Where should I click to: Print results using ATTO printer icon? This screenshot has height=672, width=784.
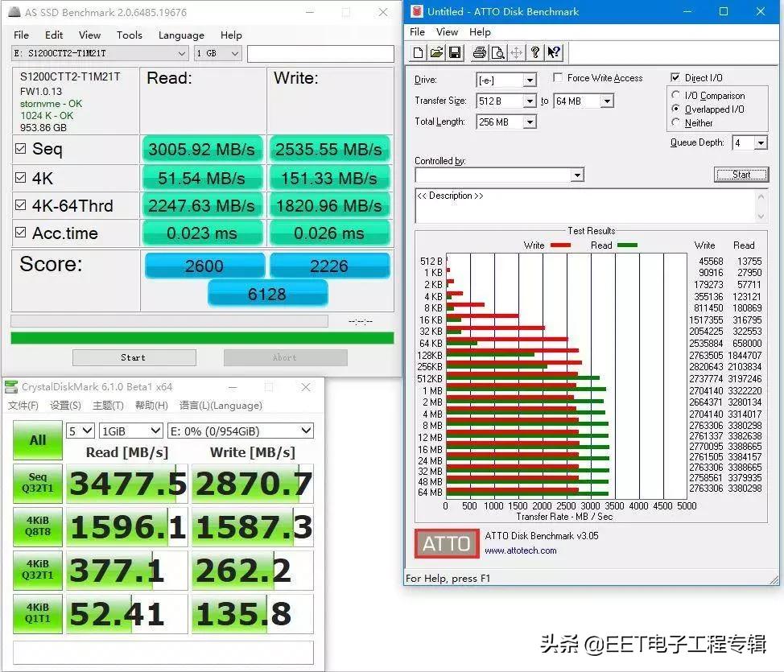coord(481,52)
